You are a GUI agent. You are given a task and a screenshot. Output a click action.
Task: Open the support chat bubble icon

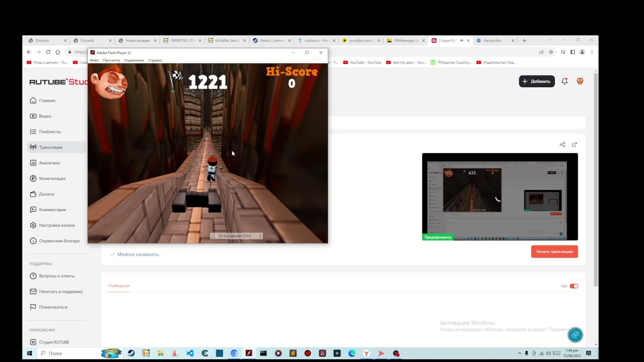[x=575, y=335]
